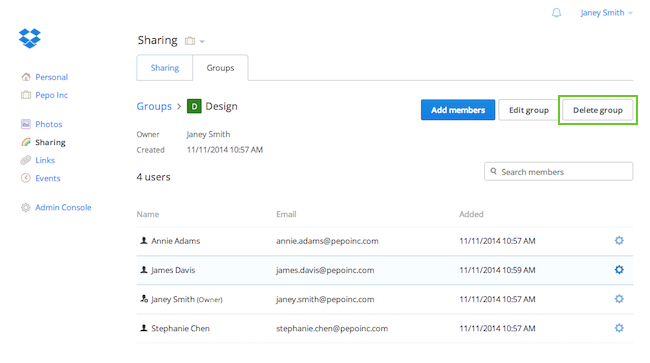Open Links in the sidebar
Viewport: 650px width, 363px height.
[45, 160]
